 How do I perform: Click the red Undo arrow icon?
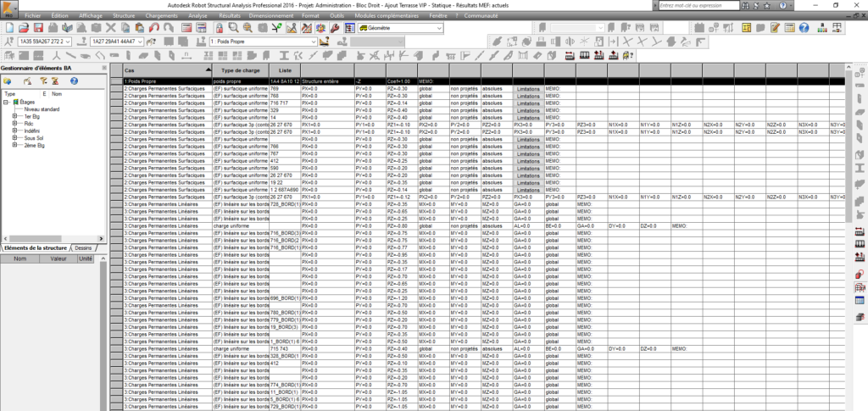coord(155,28)
